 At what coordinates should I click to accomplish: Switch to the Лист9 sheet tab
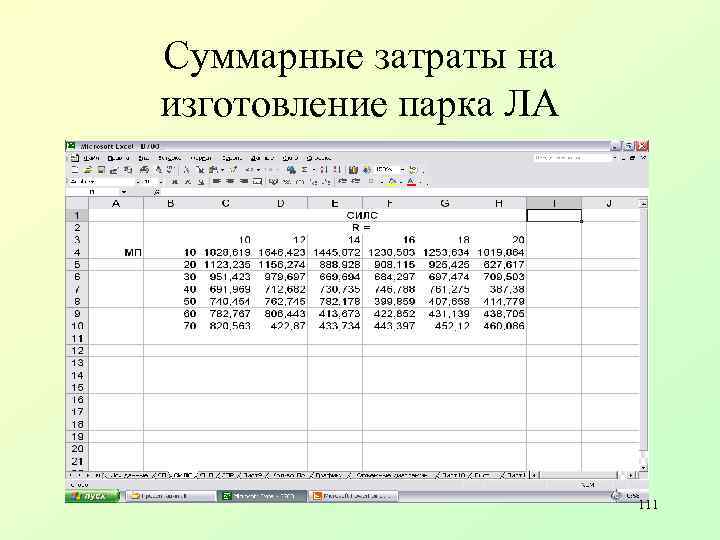point(253,475)
